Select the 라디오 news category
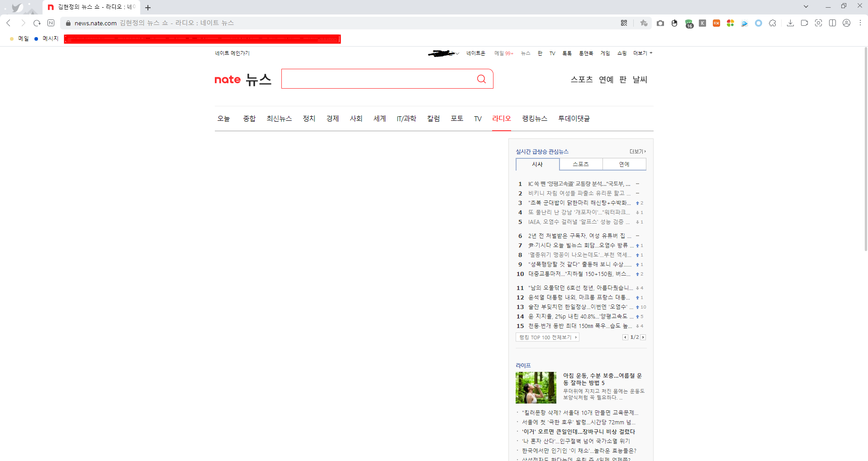The image size is (868, 461). pos(501,119)
